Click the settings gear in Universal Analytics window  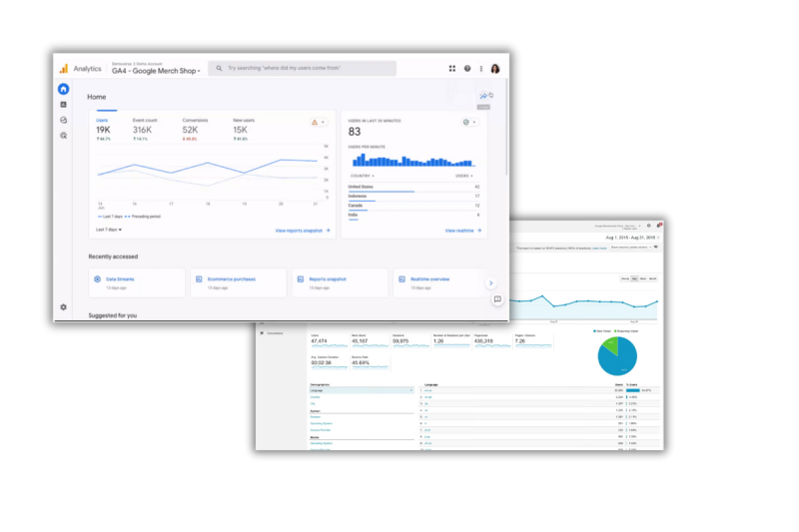tap(648, 226)
